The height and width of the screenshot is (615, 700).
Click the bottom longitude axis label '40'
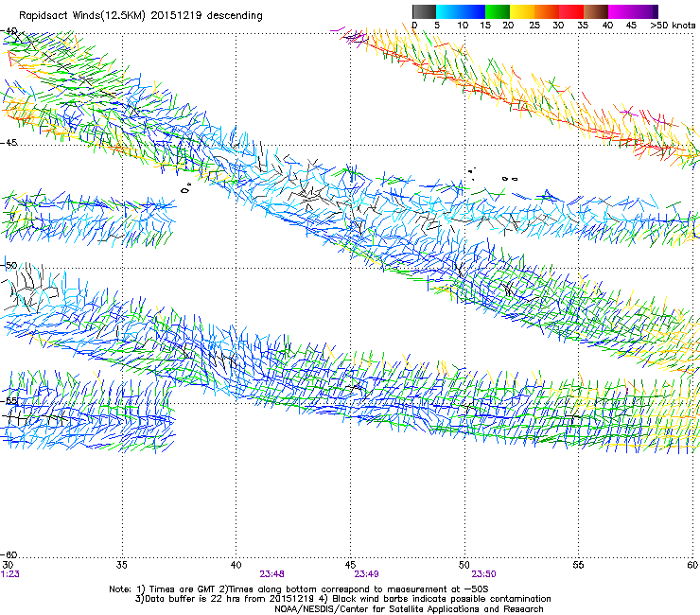pyautogui.click(x=236, y=565)
